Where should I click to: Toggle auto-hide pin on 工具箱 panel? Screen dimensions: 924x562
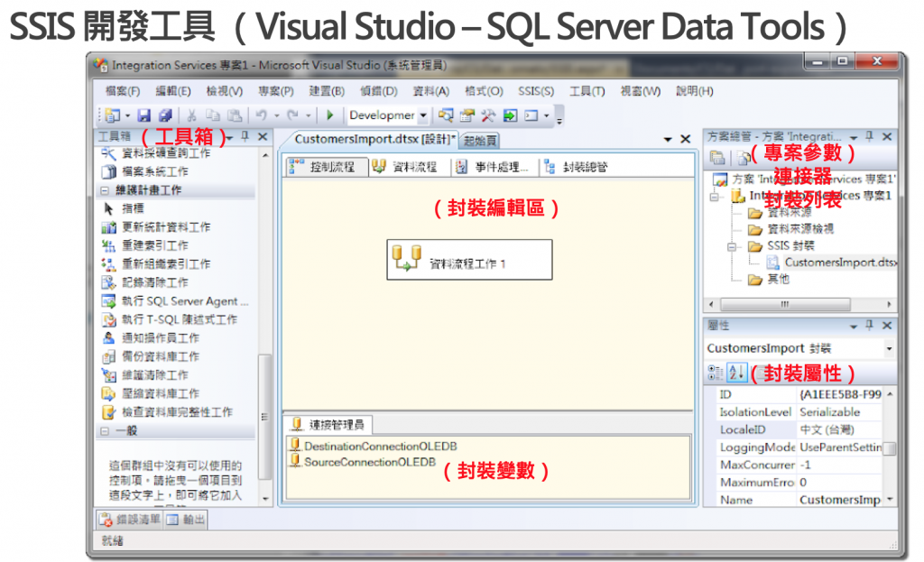pos(245,137)
